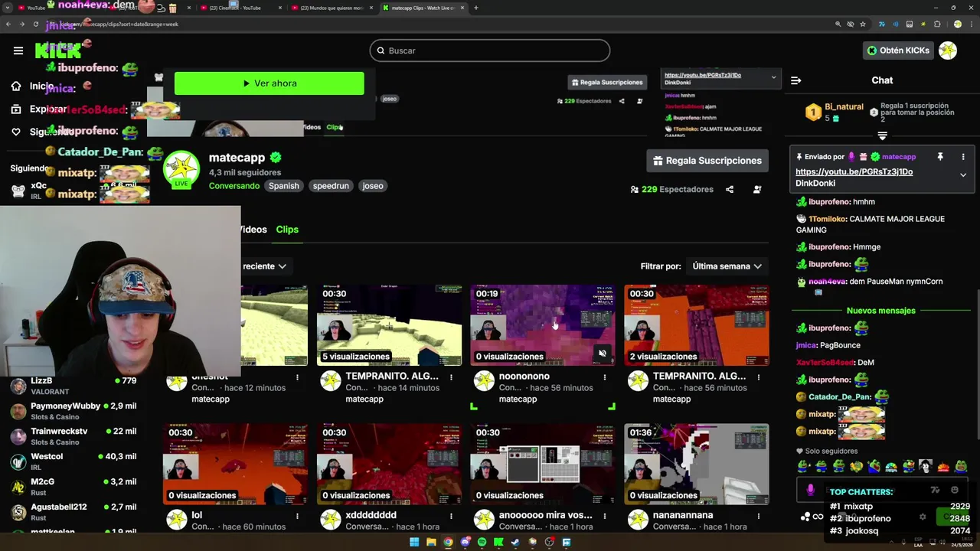The width and height of the screenshot is (980, 551).
Task: Click the large Regala Suscripciones button
Action: pyautogui.click(x=707, y=161)
